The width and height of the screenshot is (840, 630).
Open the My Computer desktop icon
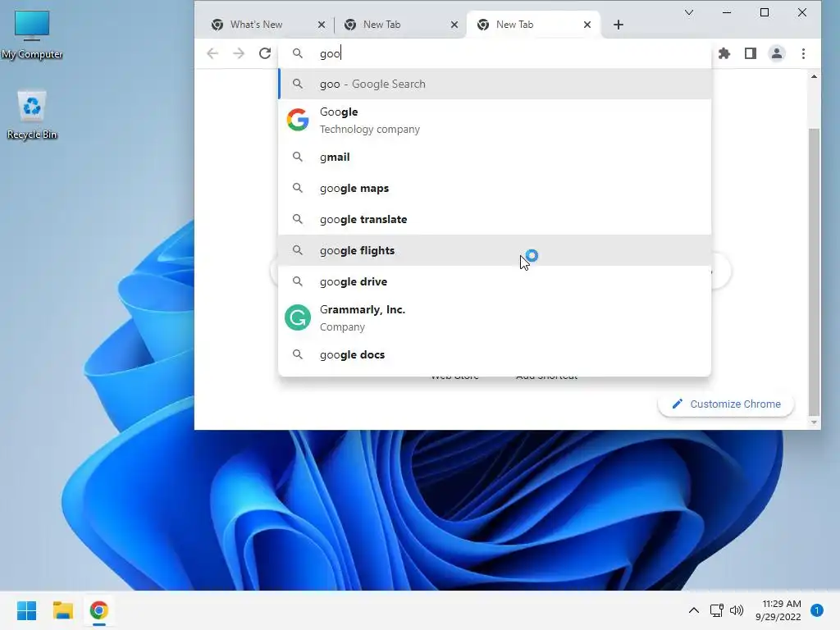(x=32, y=34)
